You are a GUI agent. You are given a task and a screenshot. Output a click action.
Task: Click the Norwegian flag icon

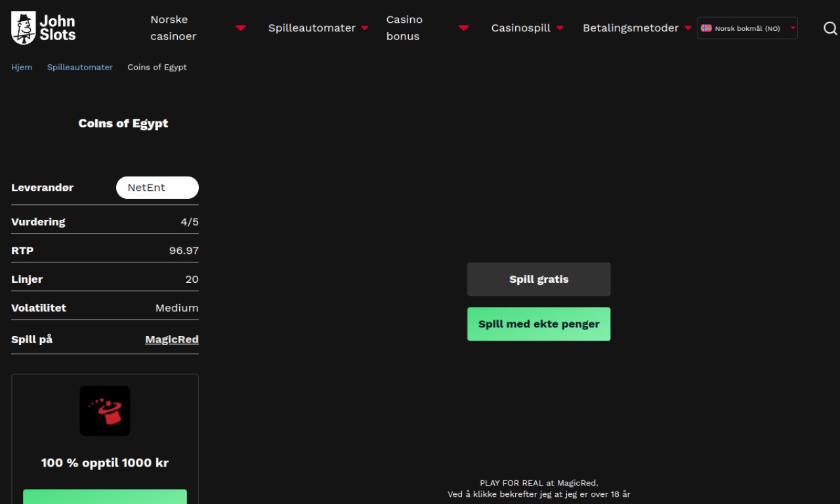coord(706,28)
